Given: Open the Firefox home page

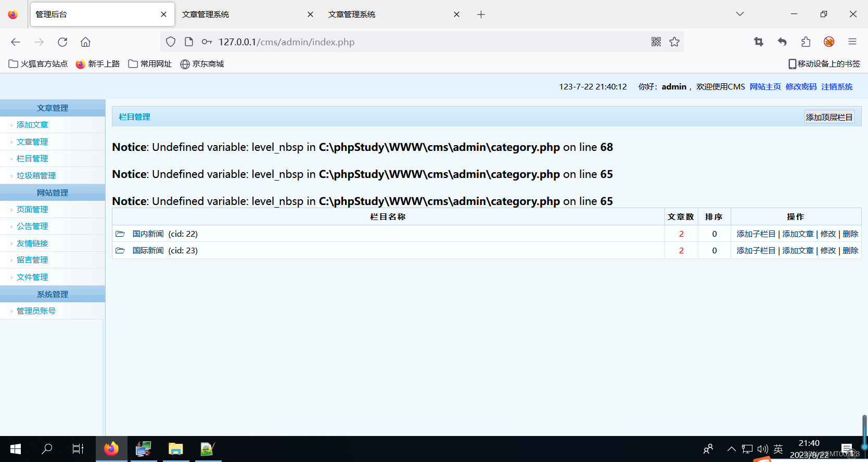Looking at the screenshot, I should [85, 42].
